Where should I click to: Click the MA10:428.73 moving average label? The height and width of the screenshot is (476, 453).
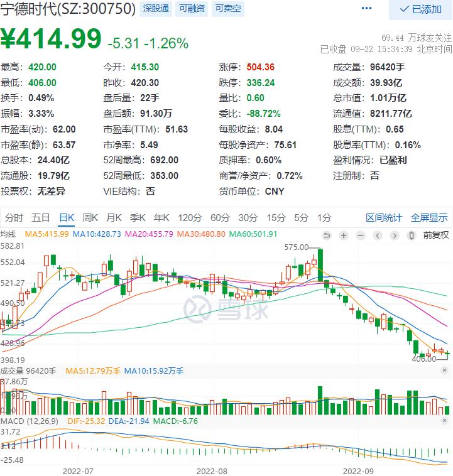[x=97, y=234]
